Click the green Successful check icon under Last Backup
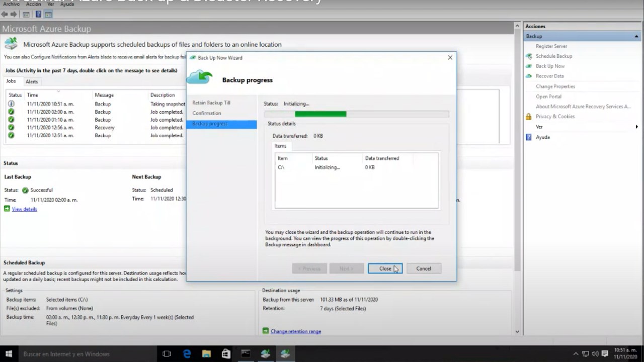The height and width of the screenshot is (362, 644). 25,190
